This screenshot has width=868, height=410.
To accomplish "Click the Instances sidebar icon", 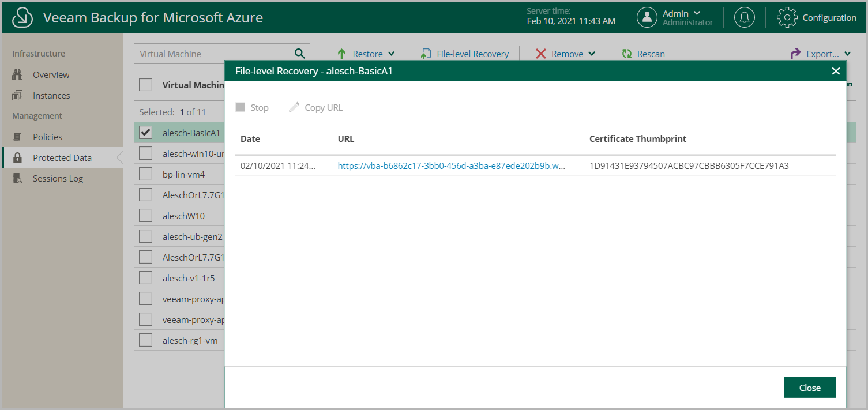I will pos(17,95).
